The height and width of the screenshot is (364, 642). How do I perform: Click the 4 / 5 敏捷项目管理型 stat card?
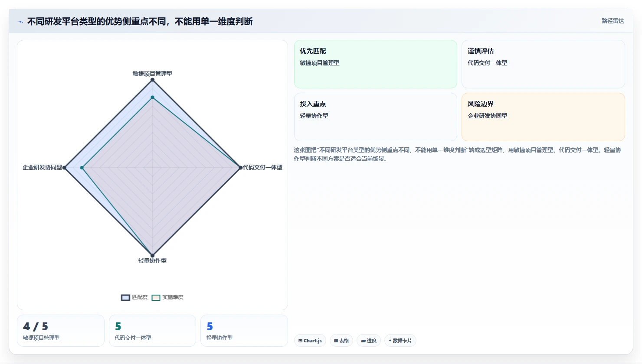pos(61,331)
